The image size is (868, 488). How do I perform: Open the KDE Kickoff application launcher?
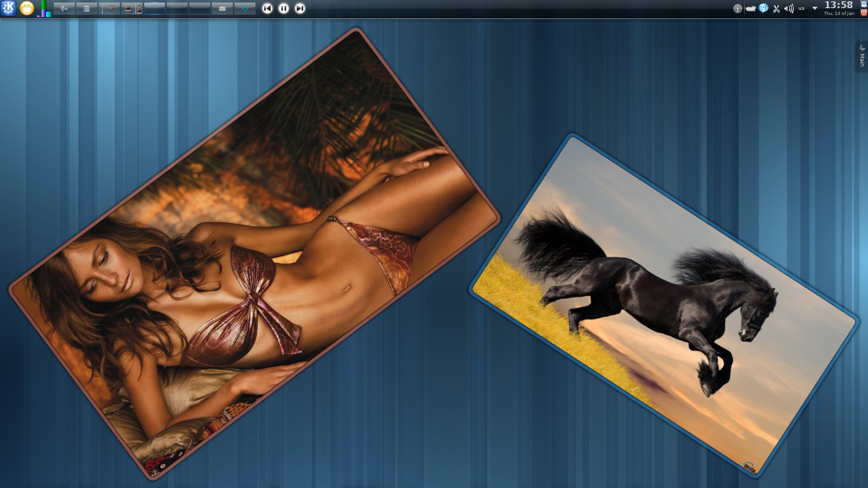(9, 8)
